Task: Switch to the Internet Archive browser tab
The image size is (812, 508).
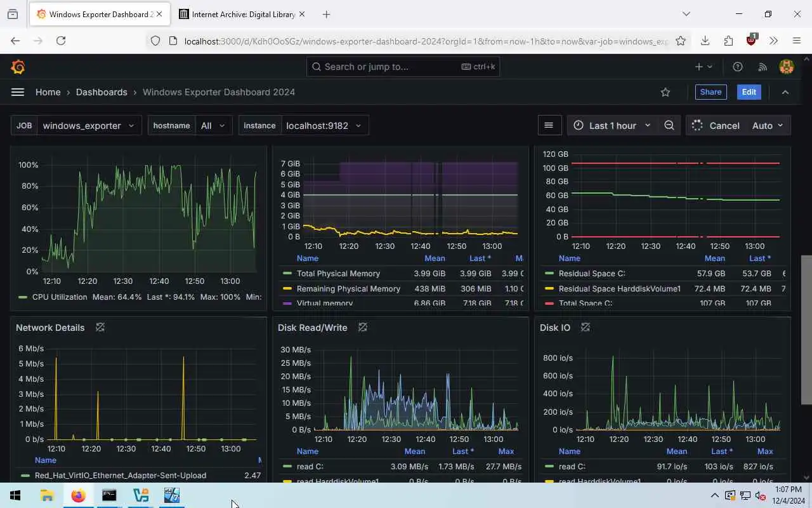Action: 241,14
